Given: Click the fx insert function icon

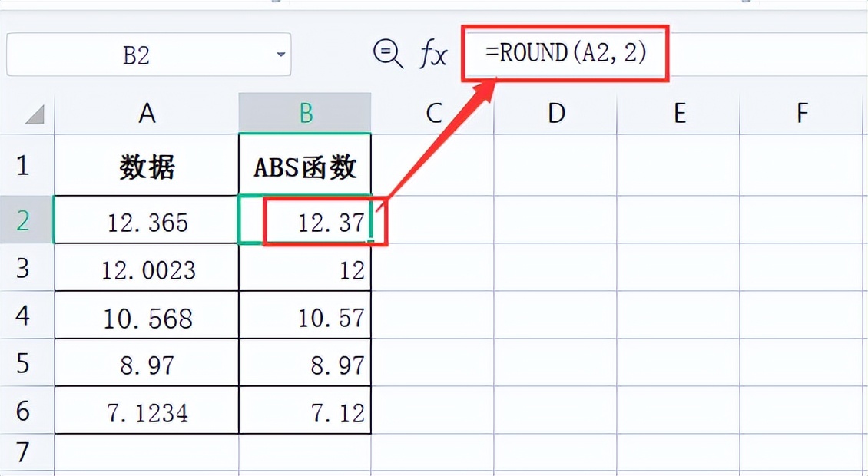Looking at the screenshot, I should click(432, 55).
